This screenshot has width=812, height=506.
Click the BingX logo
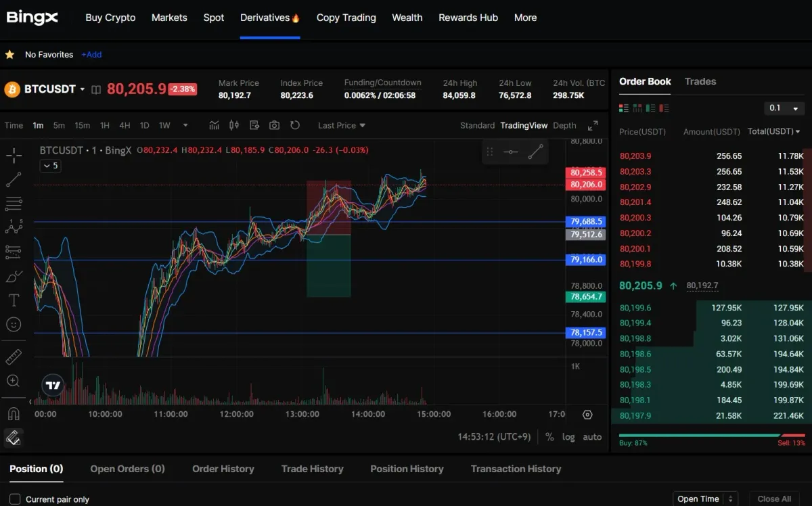[32, 18]
